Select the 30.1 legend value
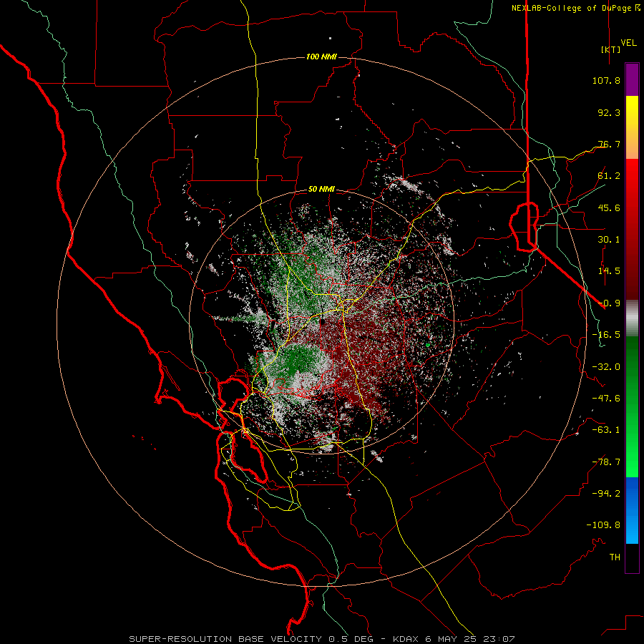This screenshot has height=644, width=644. click(x=609, y=240)
